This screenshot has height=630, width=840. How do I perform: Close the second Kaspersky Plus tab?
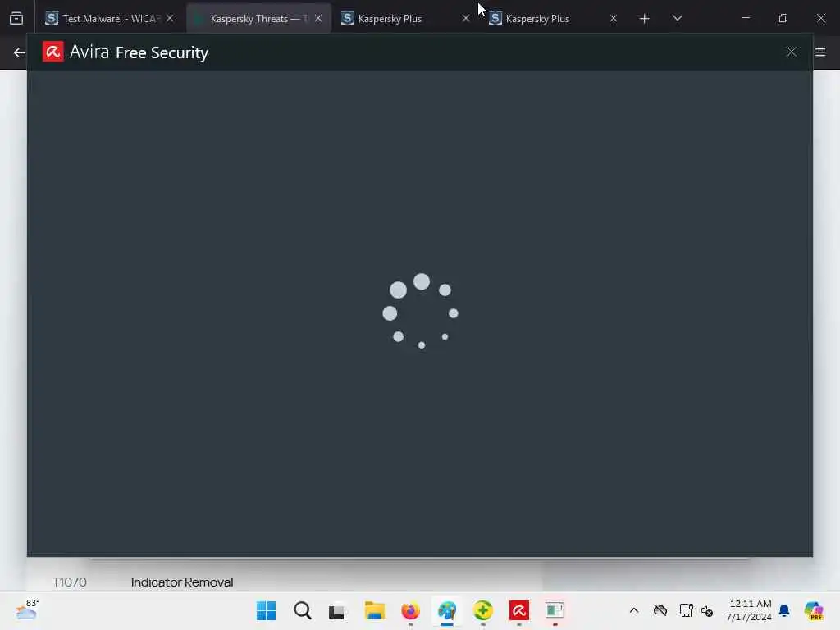(614, 18)
